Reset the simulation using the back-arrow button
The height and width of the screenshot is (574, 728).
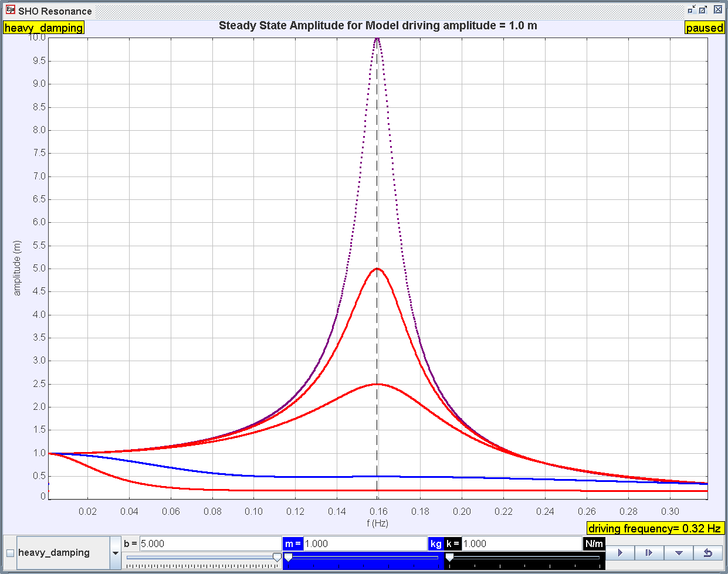coord(709,552)
